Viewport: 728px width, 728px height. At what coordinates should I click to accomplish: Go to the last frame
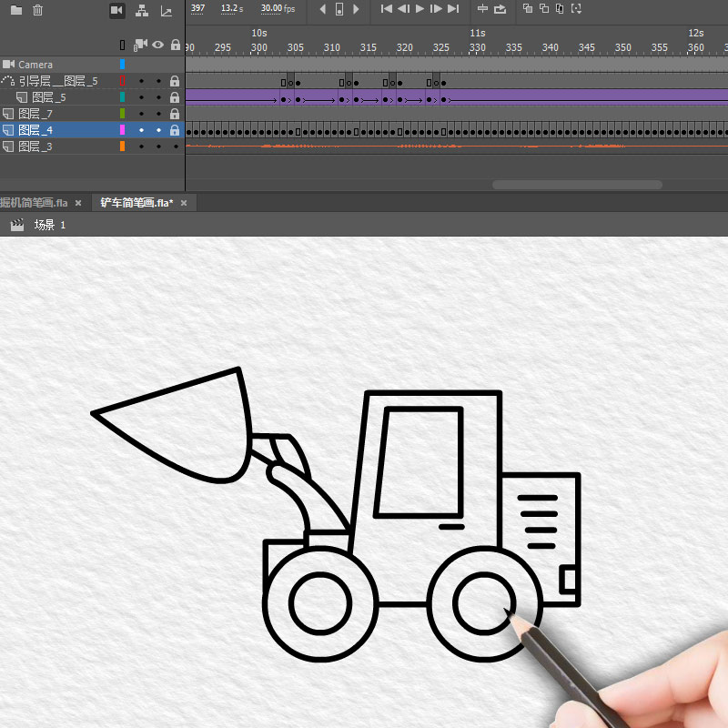click(453, 9)
